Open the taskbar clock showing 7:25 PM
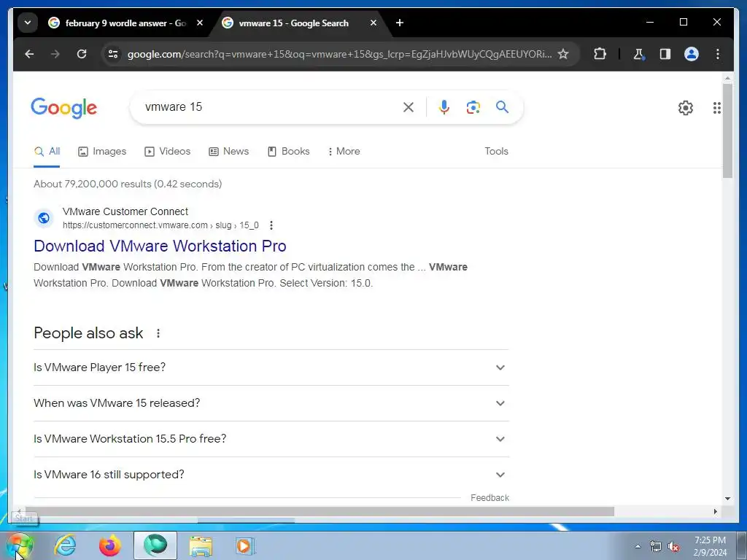 (710, 546)
